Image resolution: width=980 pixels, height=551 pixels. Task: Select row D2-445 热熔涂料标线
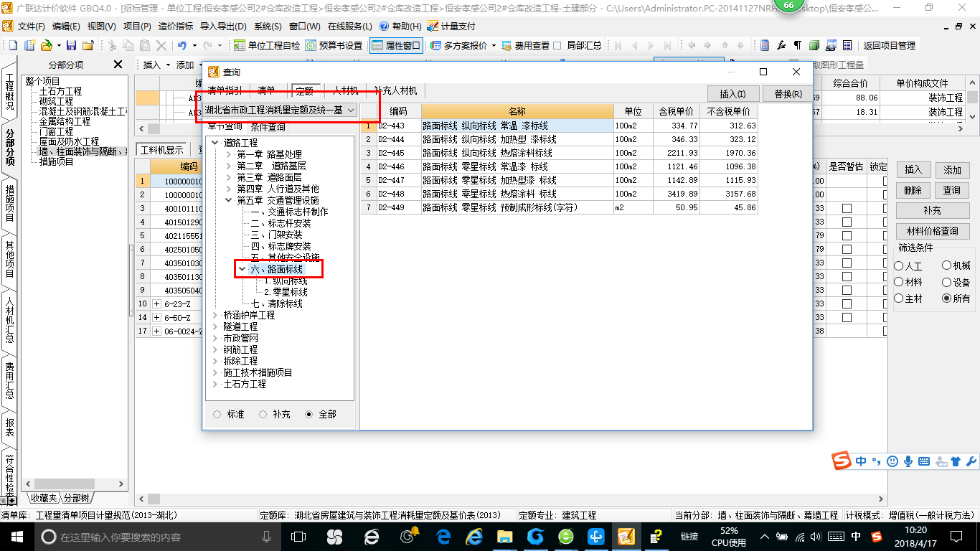[x=560, y=153]
